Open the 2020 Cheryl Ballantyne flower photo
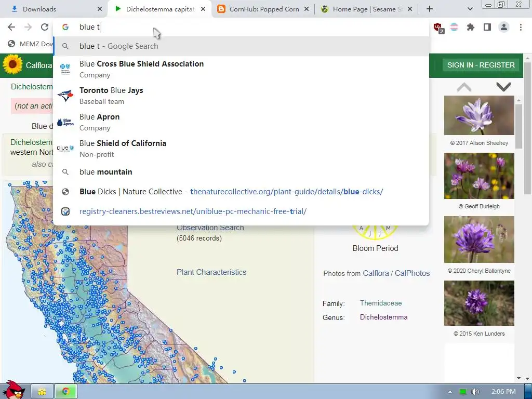The image size is (532, 399). click(479, 240)
